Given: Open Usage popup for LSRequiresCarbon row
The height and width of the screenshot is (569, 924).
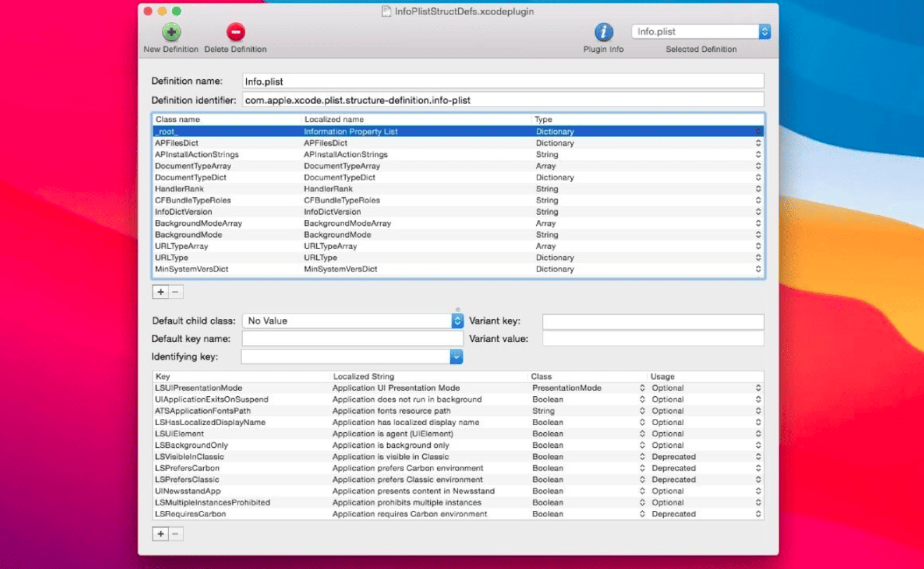Looking at the screenshot, I should (x=758, y=514).
